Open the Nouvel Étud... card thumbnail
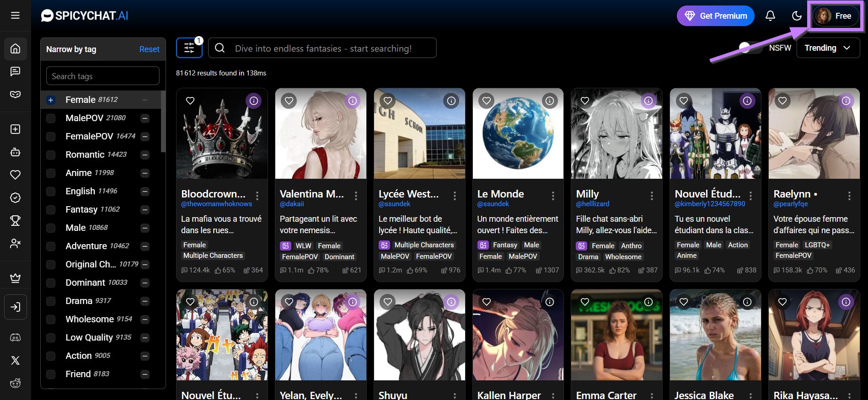868x400 pixels. (x=715, y=133)
